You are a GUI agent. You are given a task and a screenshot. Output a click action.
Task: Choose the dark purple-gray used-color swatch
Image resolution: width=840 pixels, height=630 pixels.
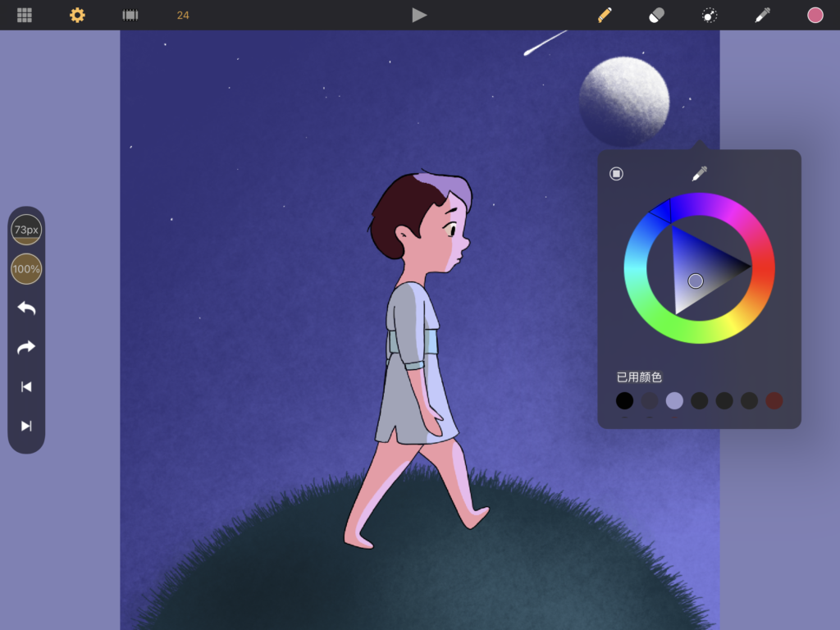[x=650, y=400]
